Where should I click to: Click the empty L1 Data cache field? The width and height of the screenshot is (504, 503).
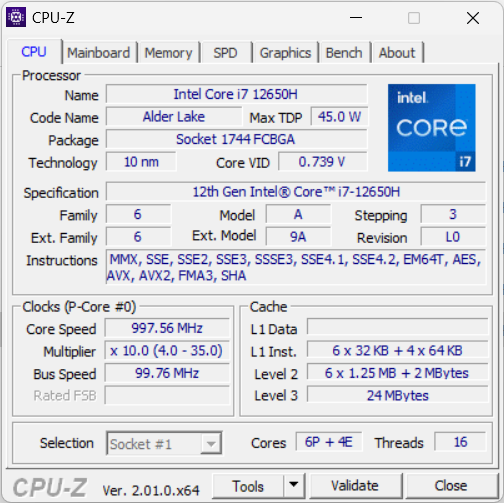click(398, 327)
